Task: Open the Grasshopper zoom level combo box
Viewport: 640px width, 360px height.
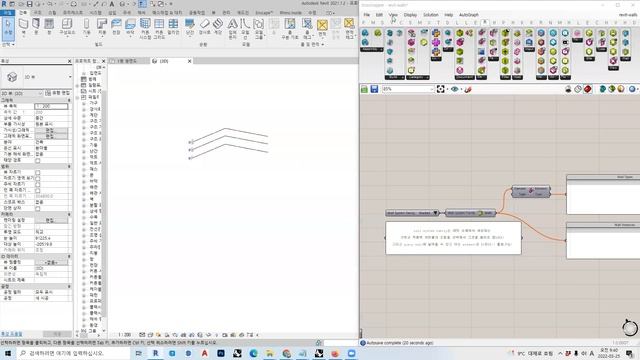Action: 408,89
